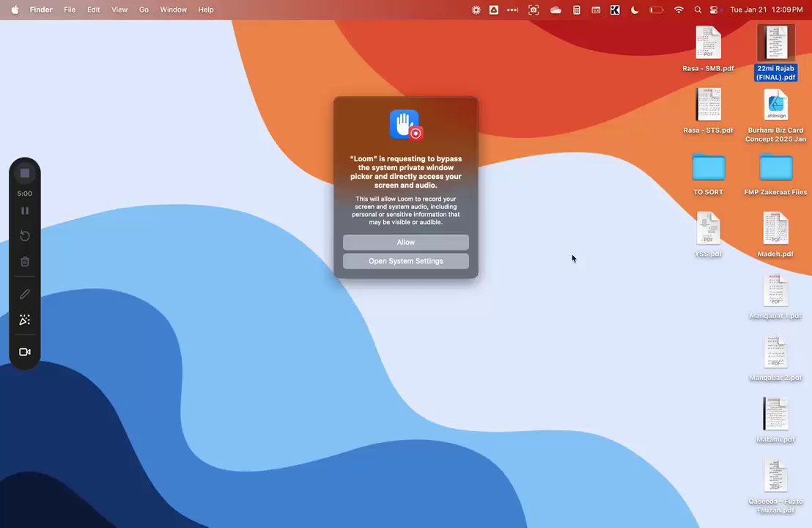Check the battery status icon
The height and width of the screenshot is (528, 812).
click(x=656, y=10)
